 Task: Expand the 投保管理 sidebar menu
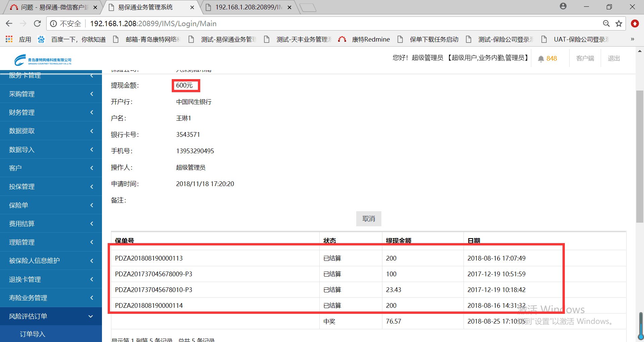coord(51,186)
